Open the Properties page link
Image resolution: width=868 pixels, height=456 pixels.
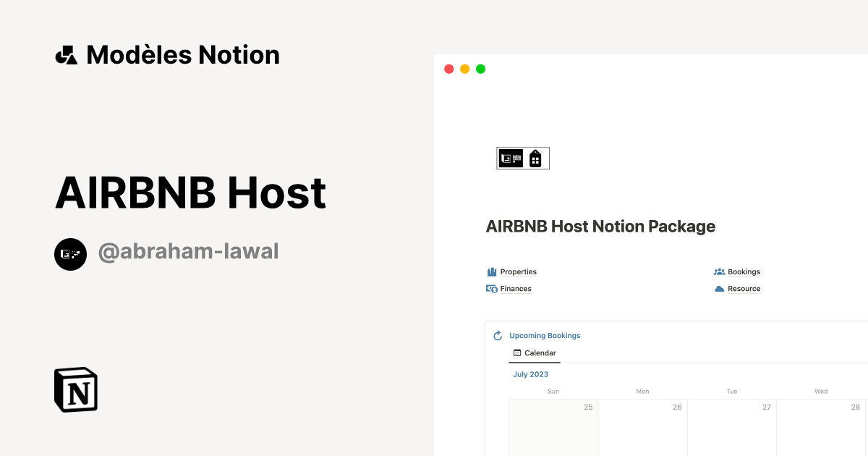[x=518, y=271]
